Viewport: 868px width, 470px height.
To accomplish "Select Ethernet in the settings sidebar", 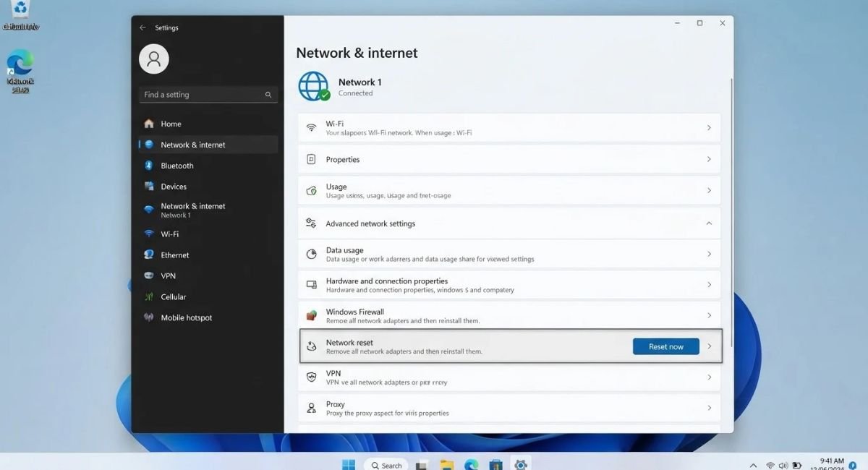I will [x=208, y=255].
